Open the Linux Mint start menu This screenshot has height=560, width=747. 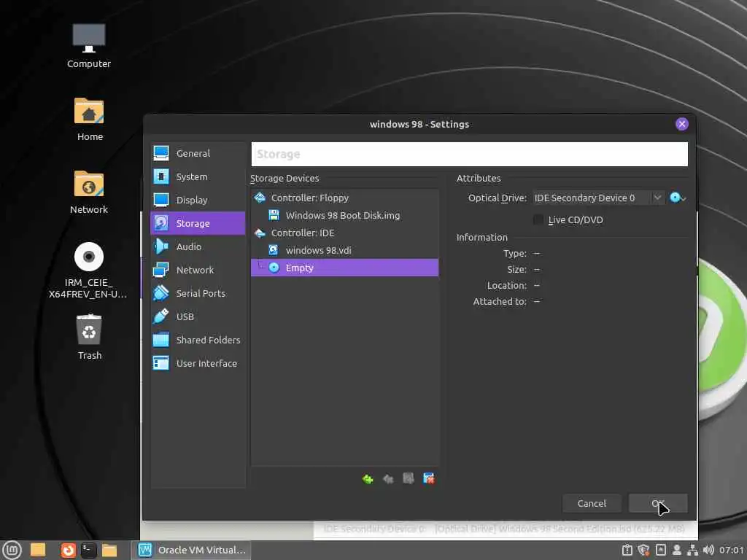pos(12,550)
